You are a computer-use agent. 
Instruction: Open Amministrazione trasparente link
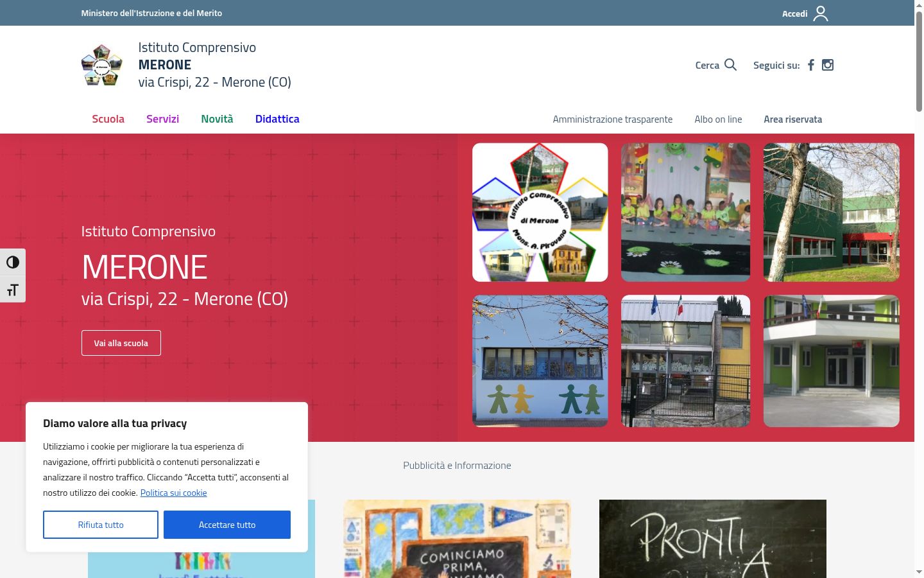(613, 119)
